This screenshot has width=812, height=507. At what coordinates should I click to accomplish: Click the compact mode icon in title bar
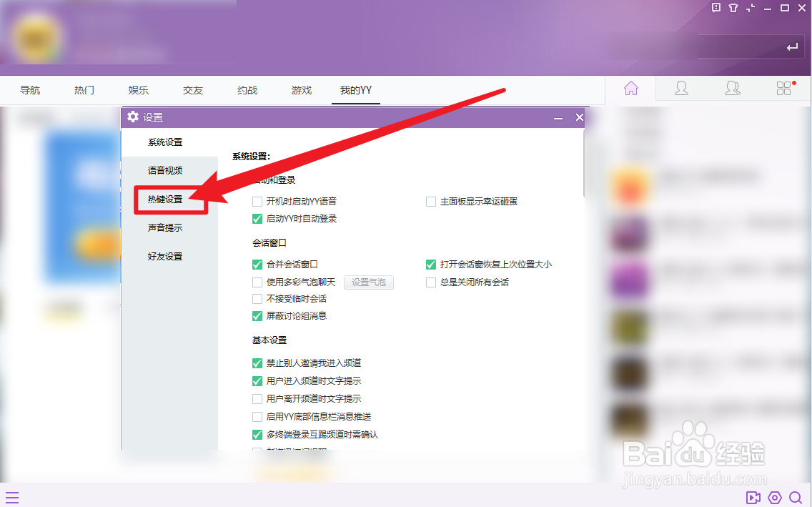coord(751,8)
